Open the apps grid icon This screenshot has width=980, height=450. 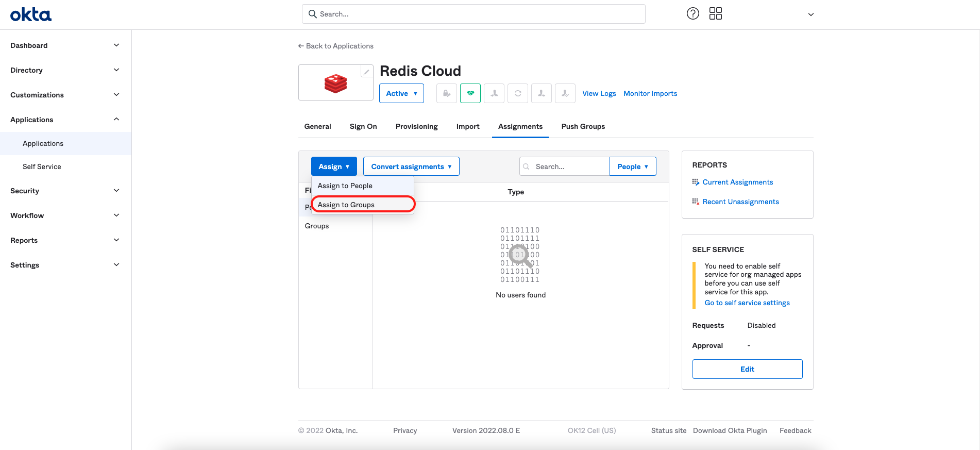[x=715, y=14]
